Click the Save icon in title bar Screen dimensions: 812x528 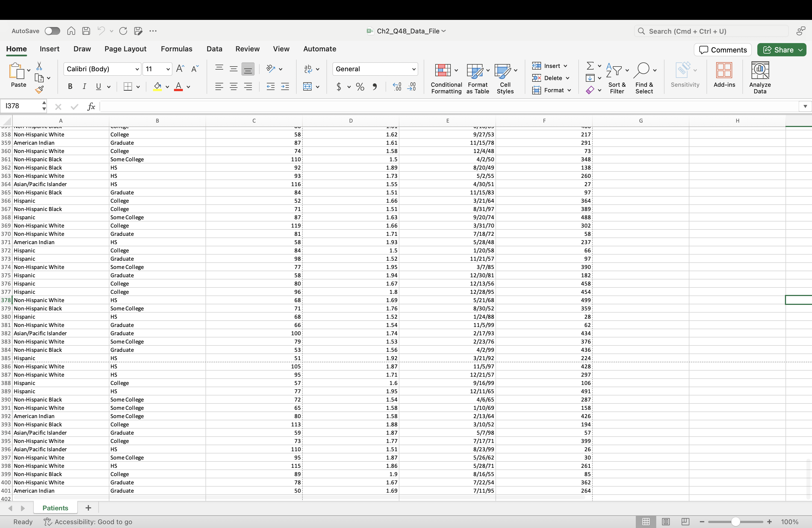click(86, 31)
